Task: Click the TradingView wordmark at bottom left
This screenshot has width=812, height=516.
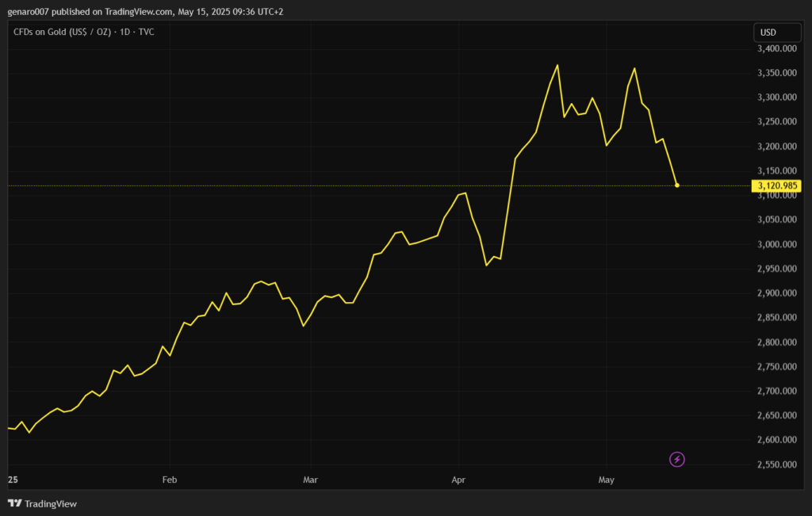Action: 51,503
